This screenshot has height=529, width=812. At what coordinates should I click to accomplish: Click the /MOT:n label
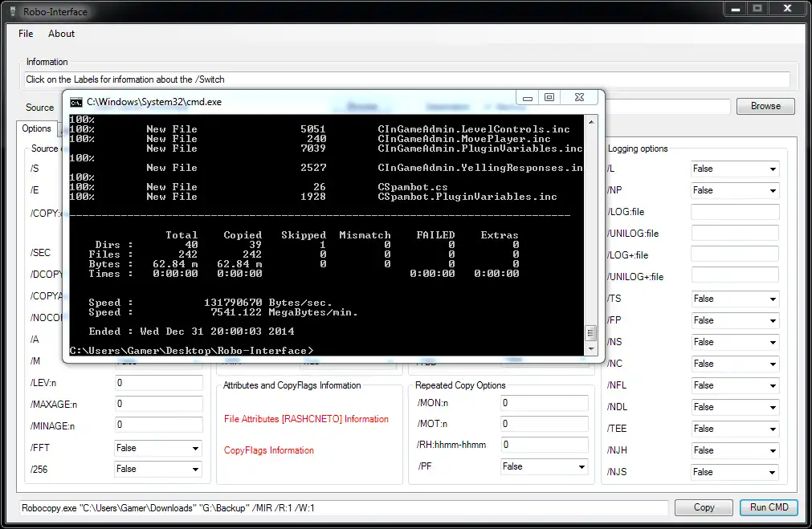(432, 424)
